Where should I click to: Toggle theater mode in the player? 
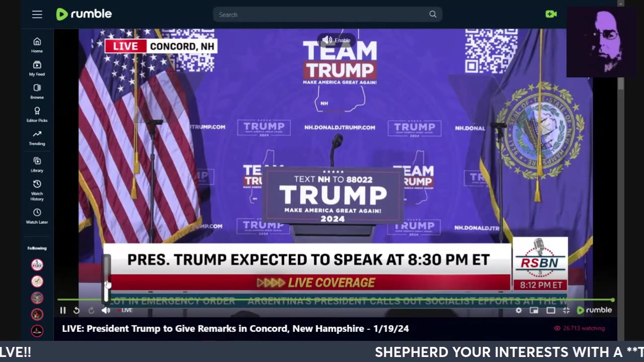[551, 310]
